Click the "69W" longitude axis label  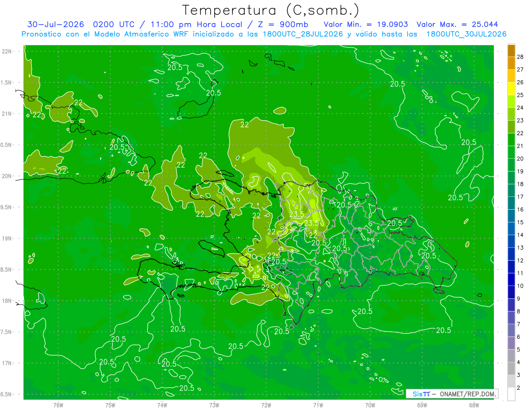pos(422,405)
